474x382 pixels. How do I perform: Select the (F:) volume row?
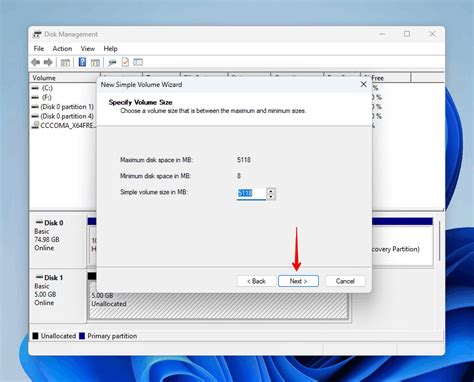(x=63, y=97)
